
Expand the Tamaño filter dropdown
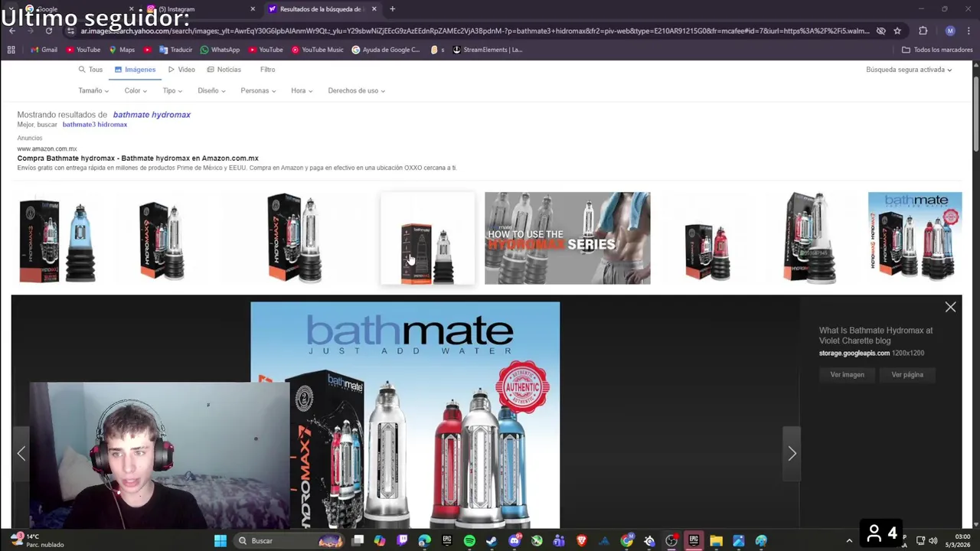[93, 90]
